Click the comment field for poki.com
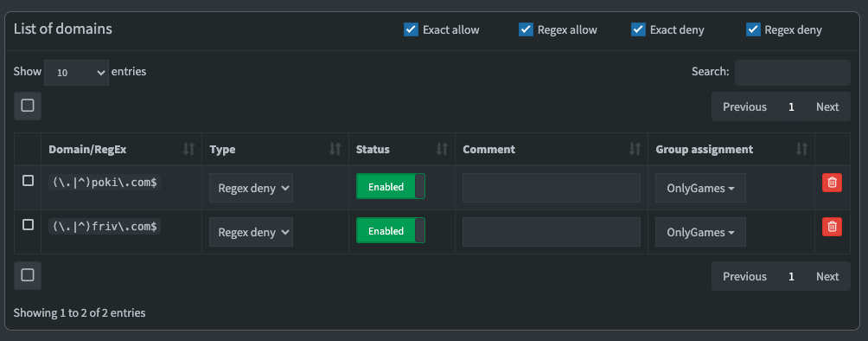This screenshot has width=868, height=341. click(552, 188)
